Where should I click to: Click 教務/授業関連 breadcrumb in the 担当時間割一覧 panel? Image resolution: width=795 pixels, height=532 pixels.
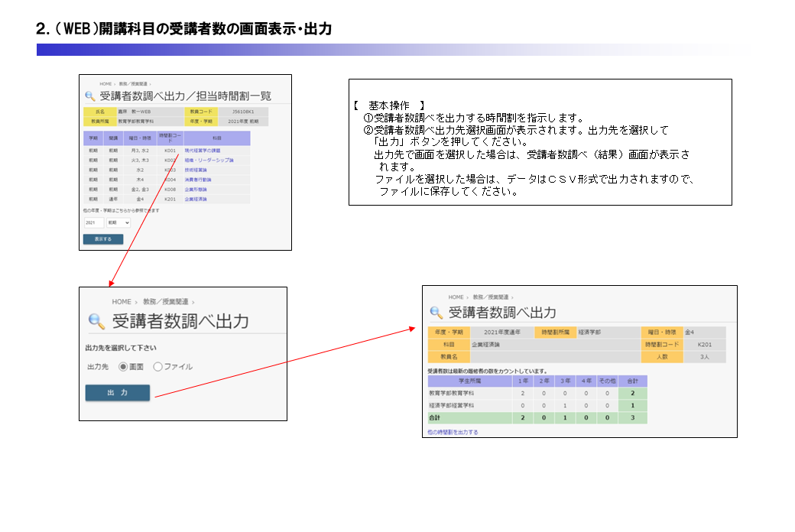pyautogui.click(x=133, y=83)
